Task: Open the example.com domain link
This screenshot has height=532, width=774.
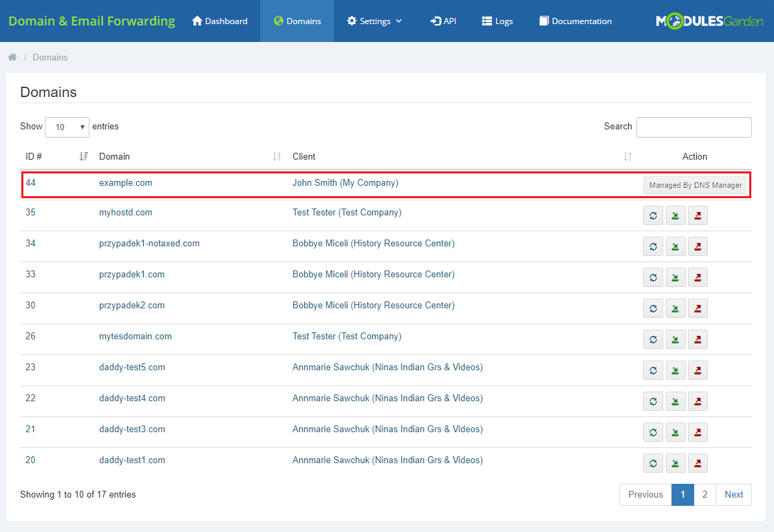Action: point(125,183)
